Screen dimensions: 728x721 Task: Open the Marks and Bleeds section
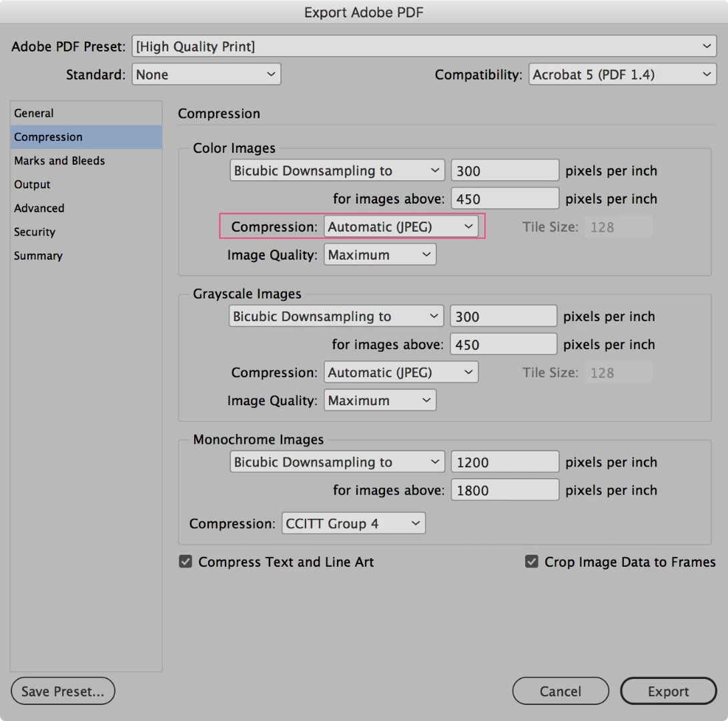click(x=86, y=161)
